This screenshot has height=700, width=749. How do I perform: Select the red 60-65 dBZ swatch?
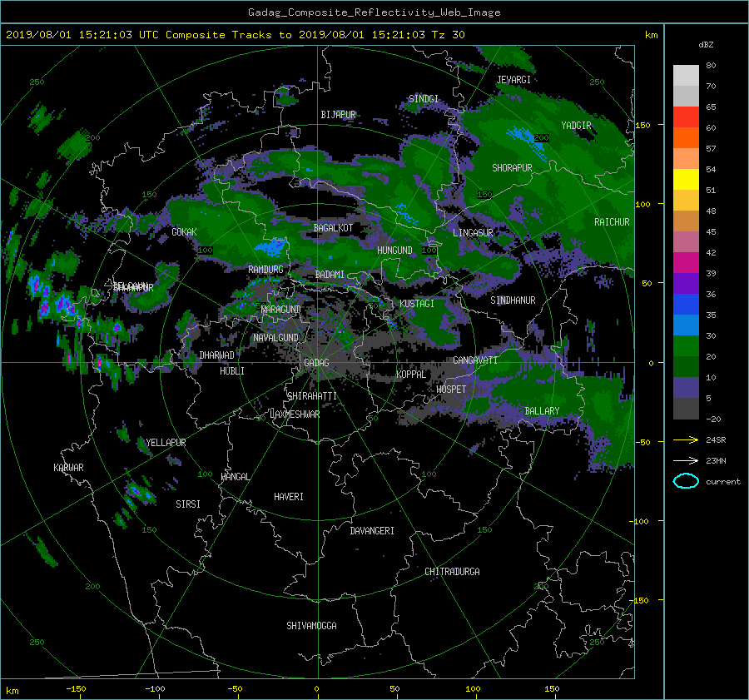[x=686, y=117]
